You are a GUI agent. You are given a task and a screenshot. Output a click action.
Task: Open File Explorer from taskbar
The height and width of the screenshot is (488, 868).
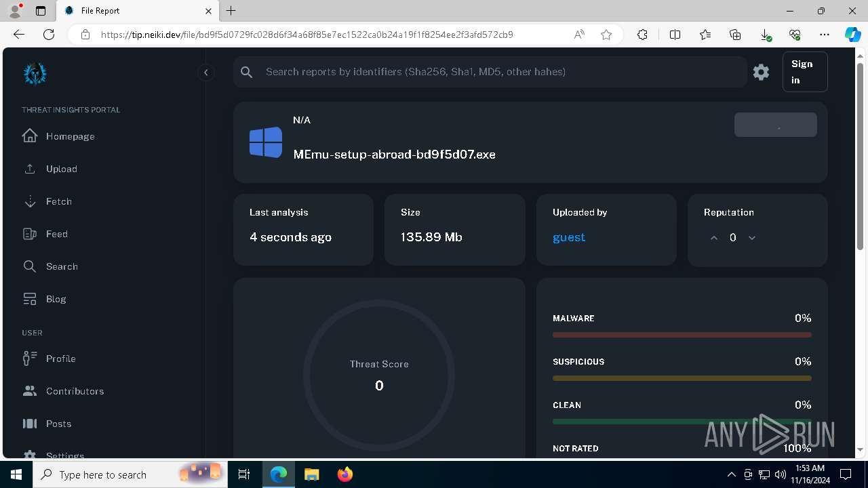click(x=312, y=474)
